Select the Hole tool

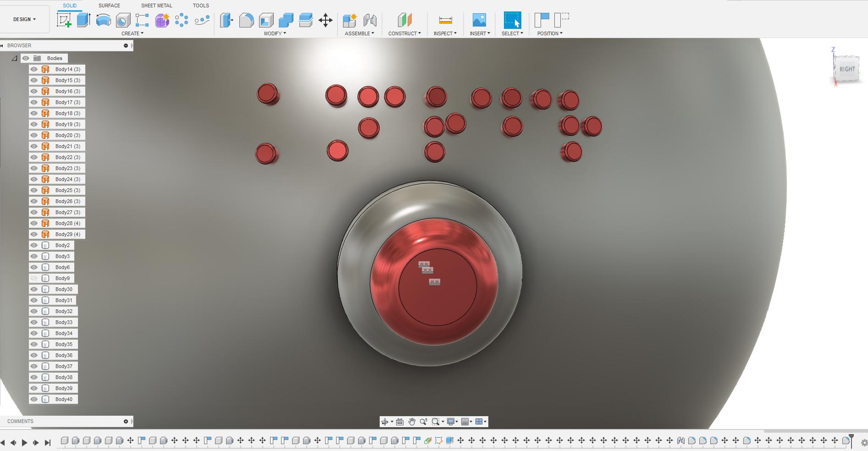123,20
